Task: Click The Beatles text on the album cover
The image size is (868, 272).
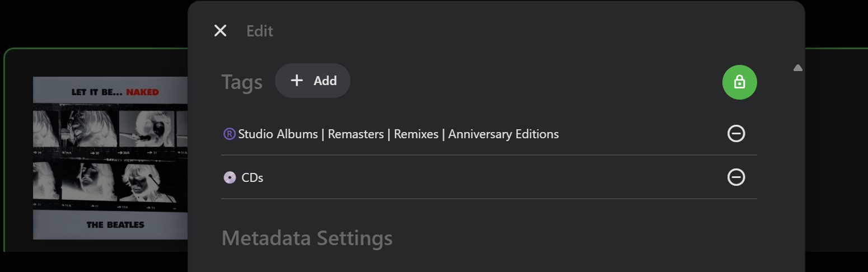Action: point(115,224)
